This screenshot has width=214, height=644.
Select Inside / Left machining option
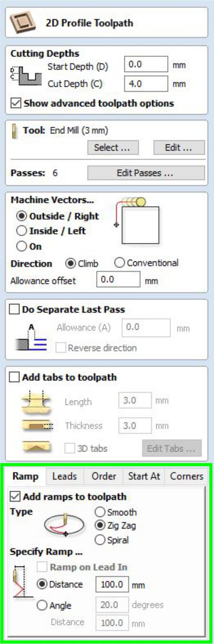click(x=22, y=231)
